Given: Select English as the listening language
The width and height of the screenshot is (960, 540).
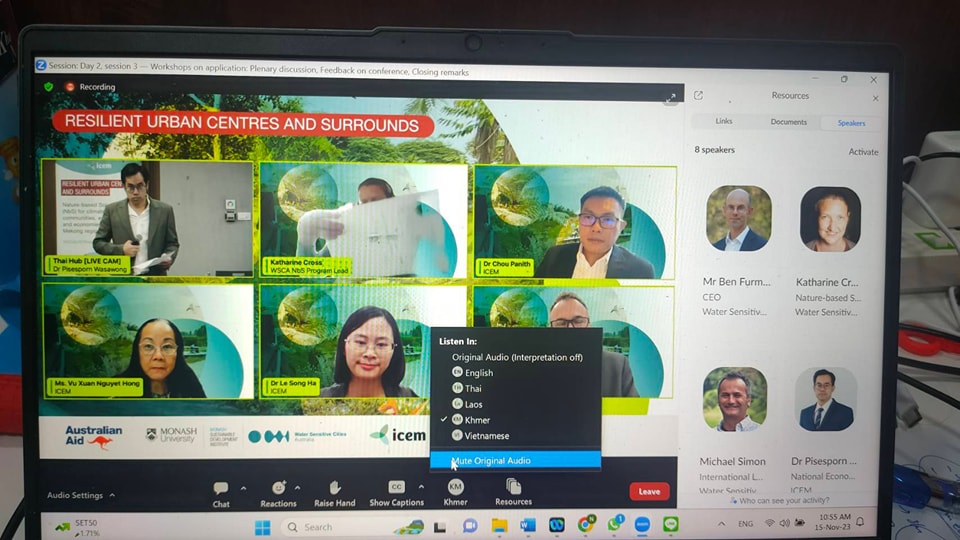Looking at the screenshot, I should point(479,373).
